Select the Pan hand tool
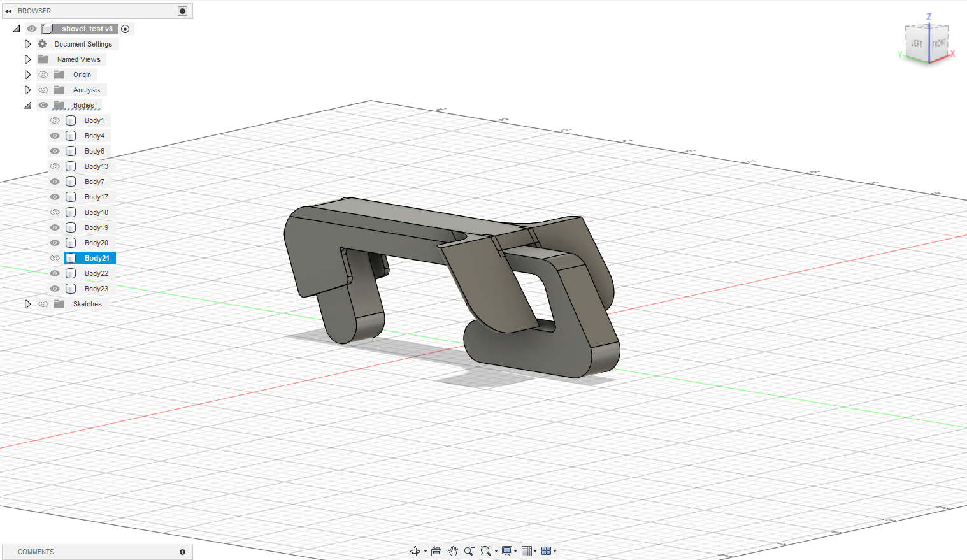 [x=453, y=551]
